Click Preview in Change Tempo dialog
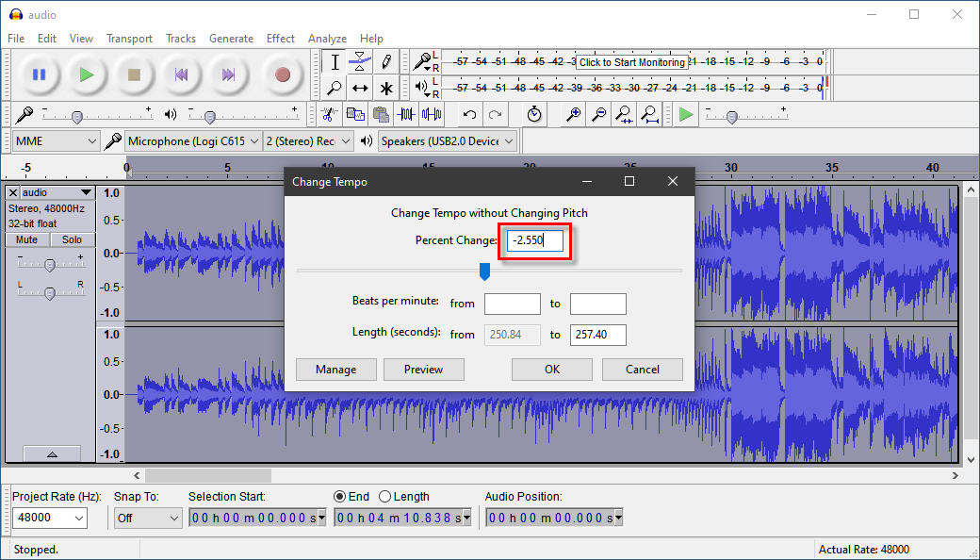980x560 pixels. click(x=423, y=369)
